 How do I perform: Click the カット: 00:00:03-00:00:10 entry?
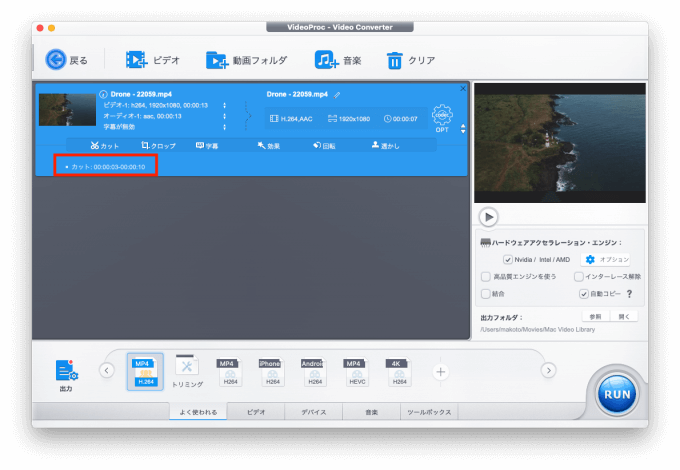click(106, 166)
